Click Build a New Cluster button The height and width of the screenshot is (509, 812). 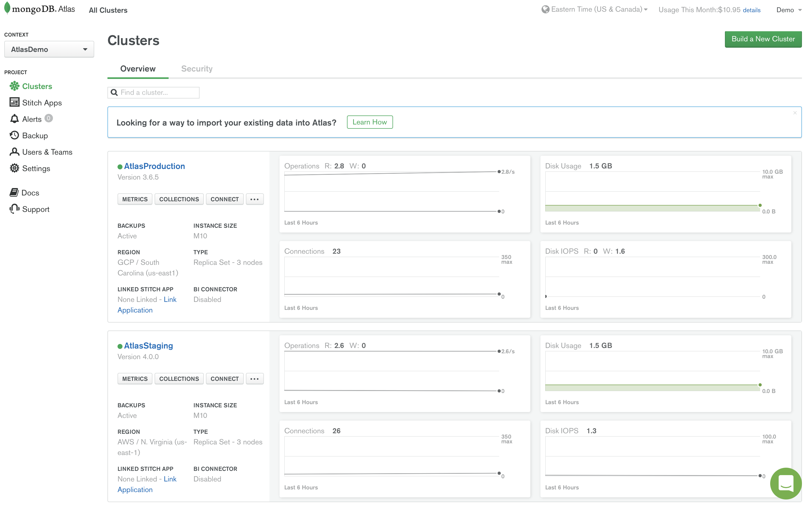(x=763, y=39)
